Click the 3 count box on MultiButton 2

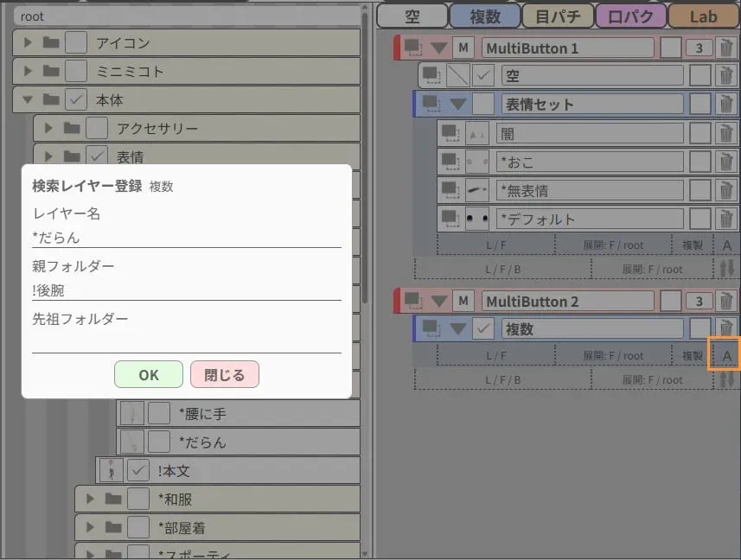pos(699,301)
